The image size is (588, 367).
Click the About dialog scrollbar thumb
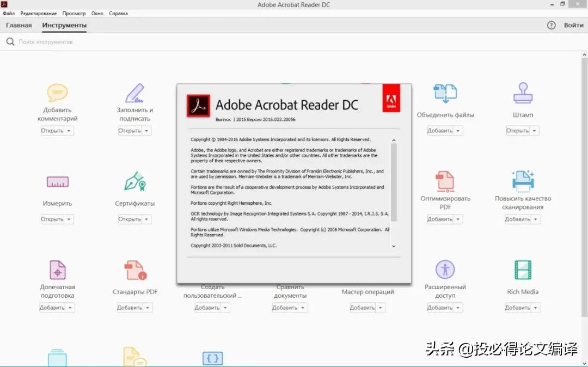pos(394,182)
